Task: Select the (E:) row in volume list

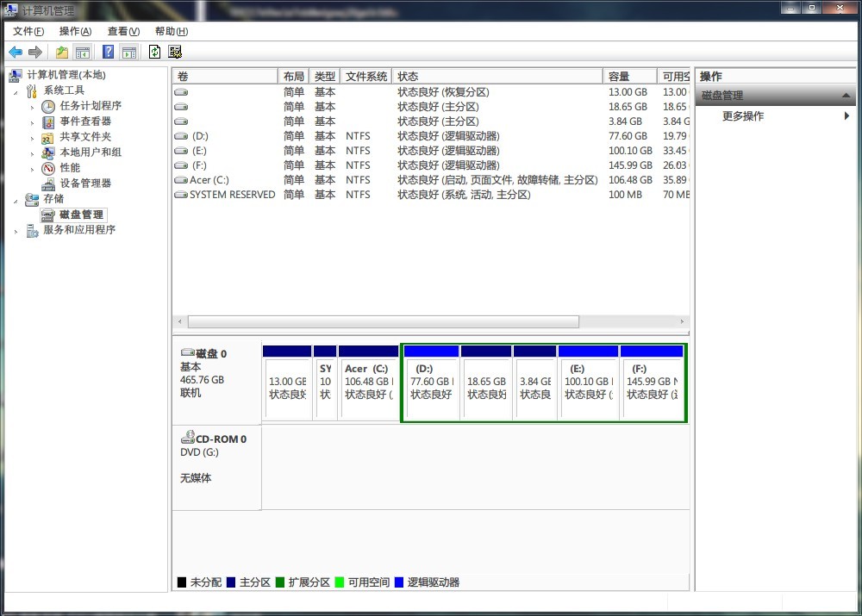Action: (432, 151)
